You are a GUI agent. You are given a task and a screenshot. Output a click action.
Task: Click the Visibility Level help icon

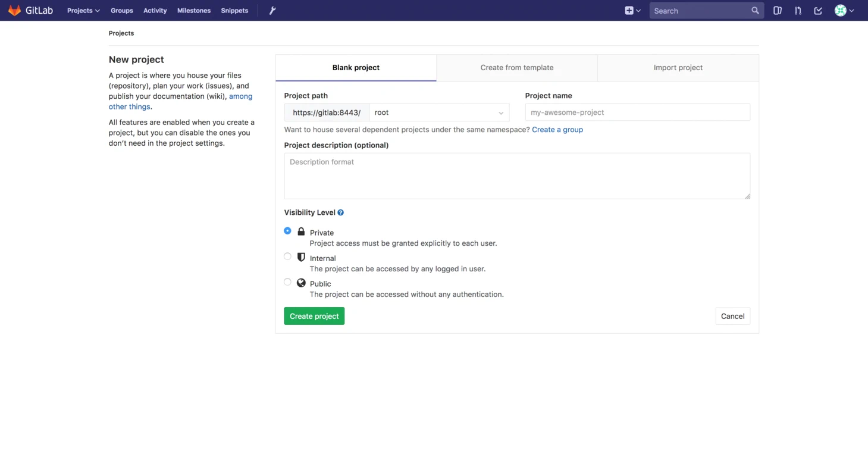click(x=340, y=212)
